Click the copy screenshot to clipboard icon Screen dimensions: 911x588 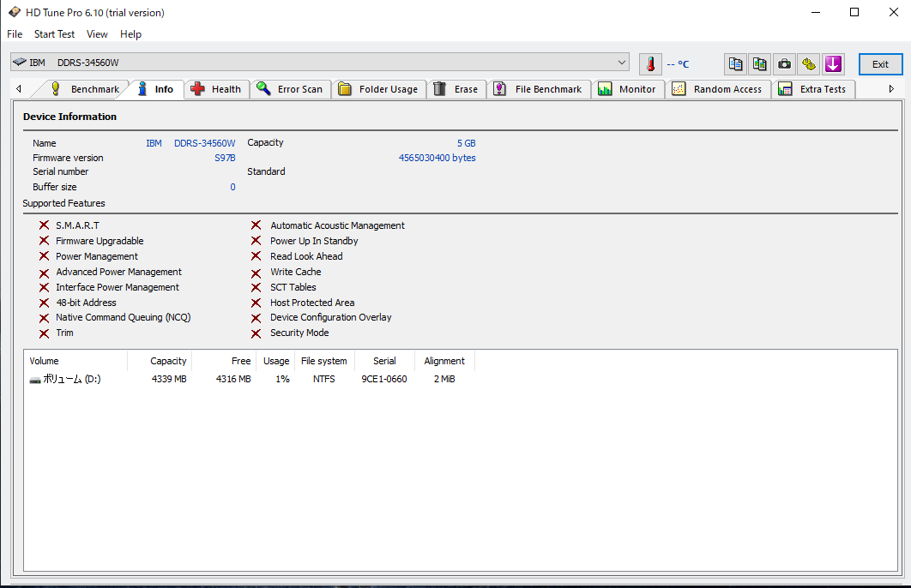(x=759, y=64)
